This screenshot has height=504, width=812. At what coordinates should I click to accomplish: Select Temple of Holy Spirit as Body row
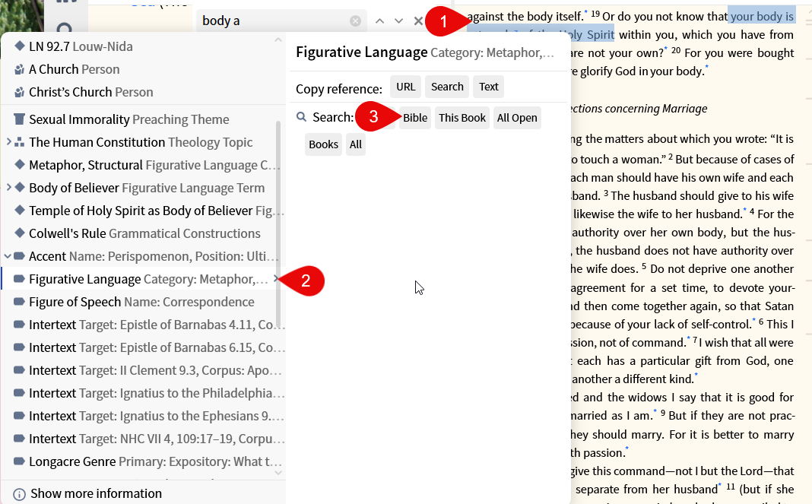point(143,211)
